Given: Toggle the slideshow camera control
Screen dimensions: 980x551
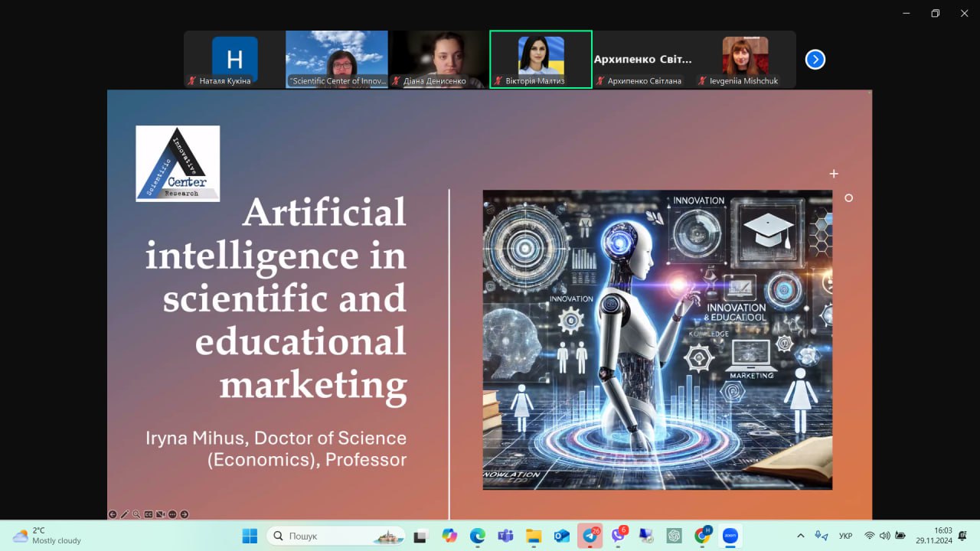Looking at the screenshot, I should (160, 514).
